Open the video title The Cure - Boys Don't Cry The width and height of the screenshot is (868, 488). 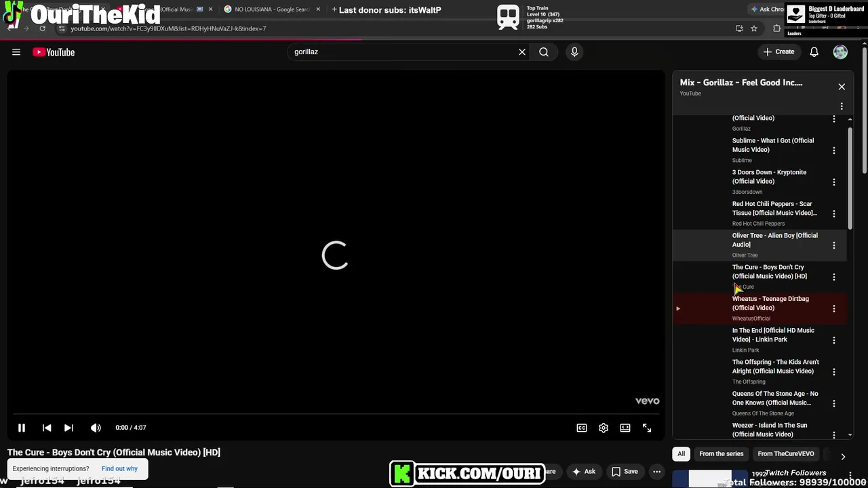114,452
